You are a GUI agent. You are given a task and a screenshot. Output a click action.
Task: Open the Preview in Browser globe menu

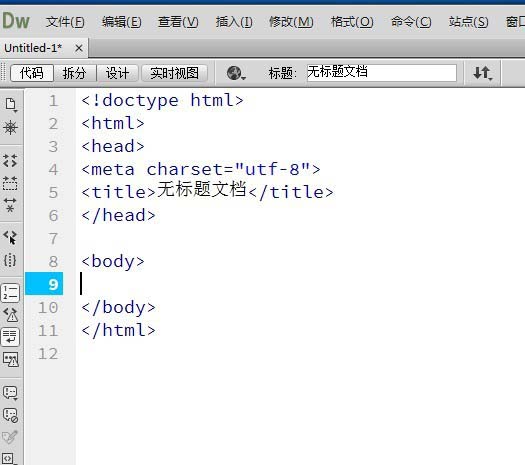236,73
